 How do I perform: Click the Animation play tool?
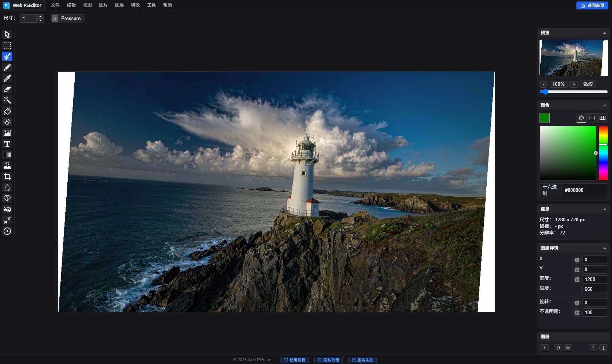click(7, 231)
